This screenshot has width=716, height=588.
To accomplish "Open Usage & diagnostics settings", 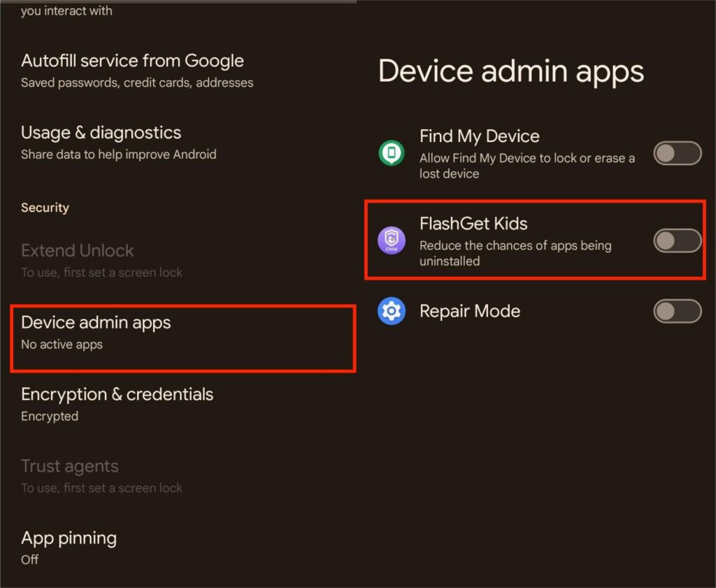I will pos(101,132).
